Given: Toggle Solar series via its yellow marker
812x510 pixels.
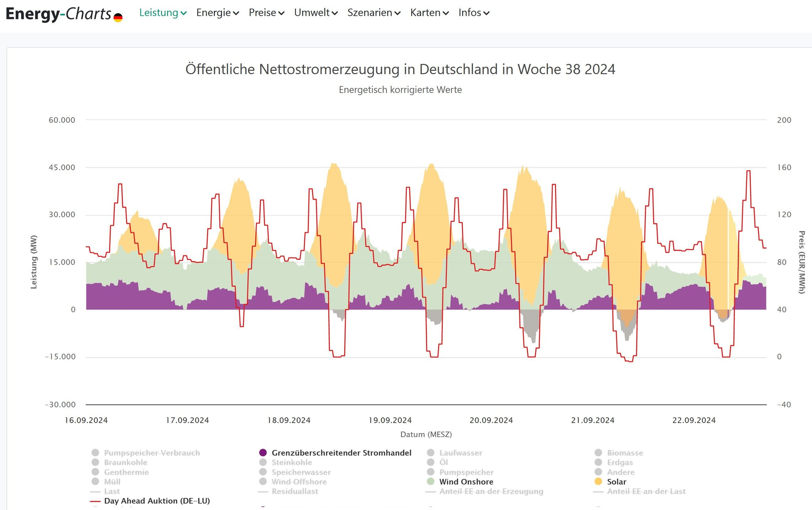Looking at the screenshot, I should click(x=598, y=481).
